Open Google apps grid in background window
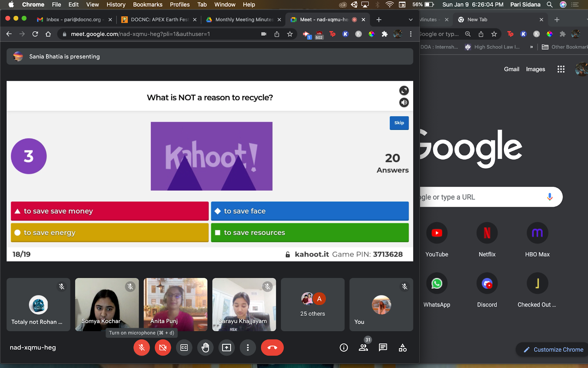 pyautogui.click(x=561, y=69)
